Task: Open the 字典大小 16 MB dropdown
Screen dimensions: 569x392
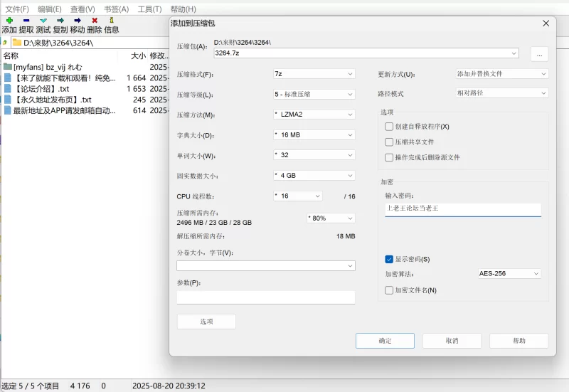Action: pos(314,134)
